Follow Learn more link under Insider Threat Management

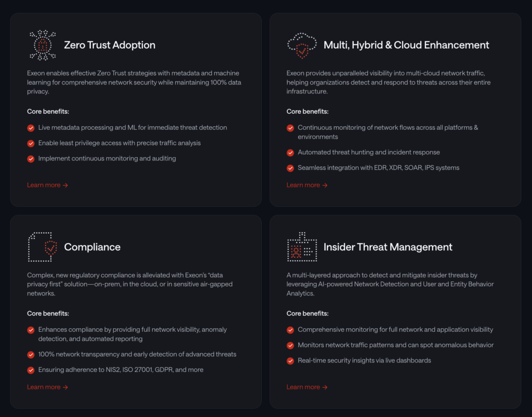[307, 387]
